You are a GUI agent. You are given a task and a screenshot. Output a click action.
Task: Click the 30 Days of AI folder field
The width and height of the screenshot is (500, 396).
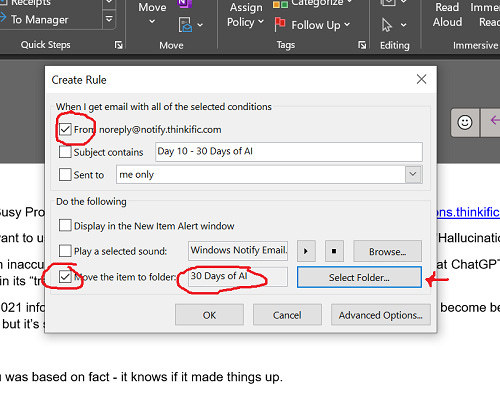238,277
